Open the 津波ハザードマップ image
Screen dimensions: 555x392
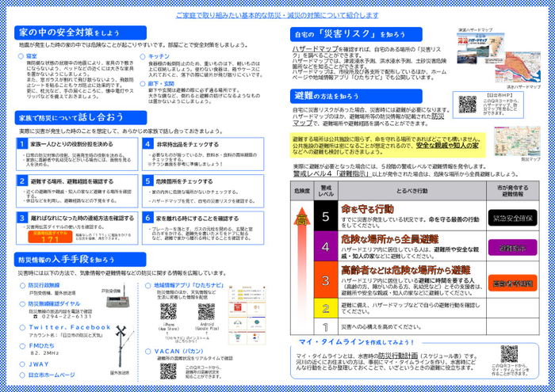click(x=480, y=48)
